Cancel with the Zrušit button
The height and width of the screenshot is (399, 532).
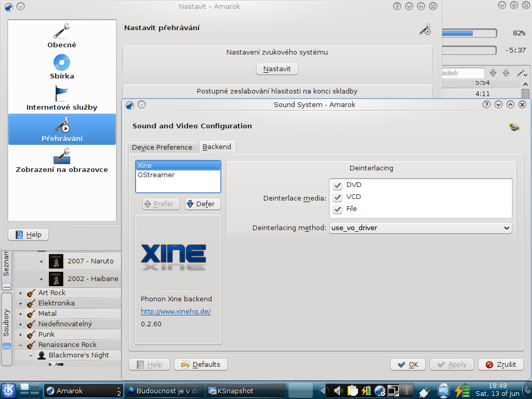[x=501, y=365]
